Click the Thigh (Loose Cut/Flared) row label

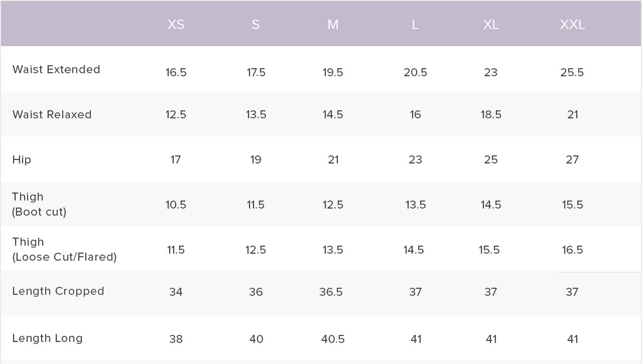coord(64,249)
